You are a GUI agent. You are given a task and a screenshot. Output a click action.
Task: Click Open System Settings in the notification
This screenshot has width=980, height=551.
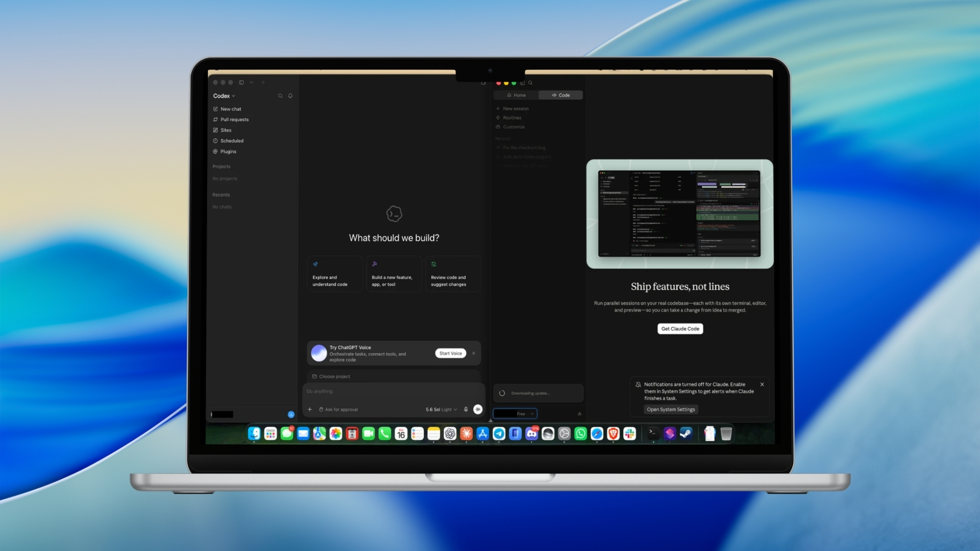tap(671, 409)
